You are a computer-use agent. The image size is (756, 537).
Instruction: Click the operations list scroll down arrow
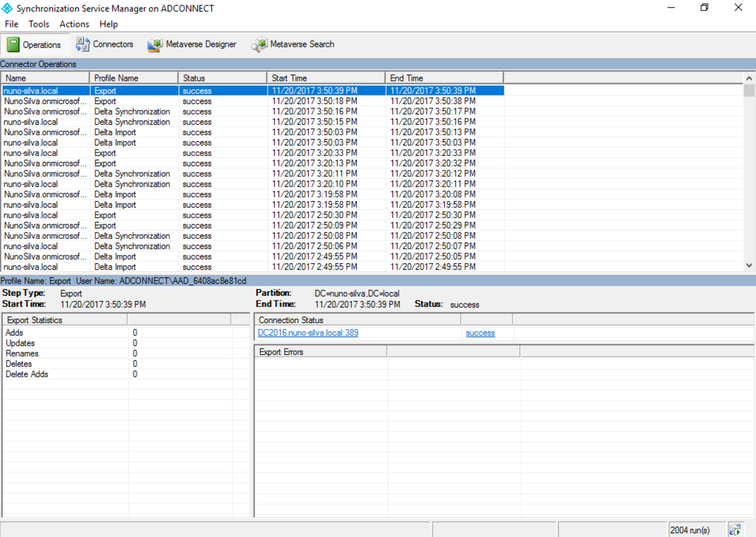click(749, 266)
